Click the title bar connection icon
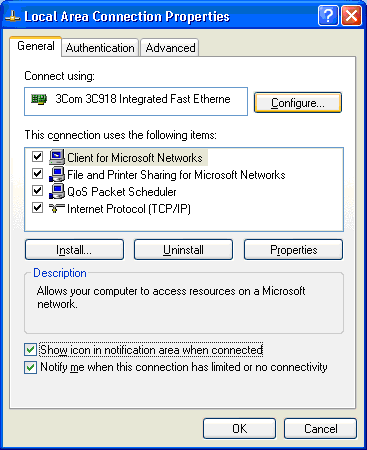The height and width of the screenshot is (450, 367). pos(12,16)
